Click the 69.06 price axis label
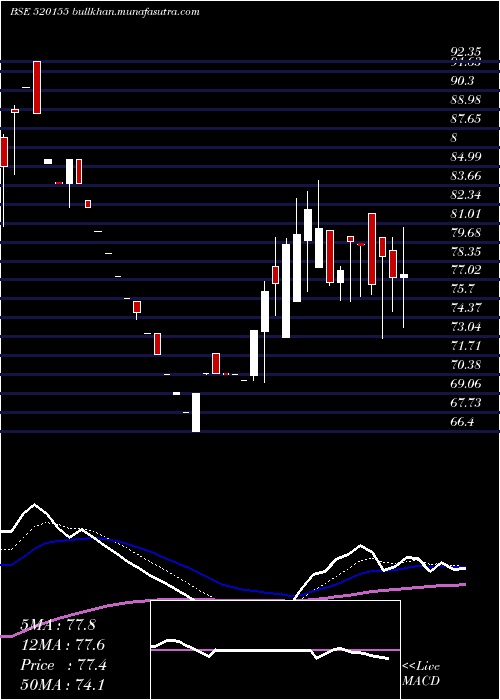Screen dimensions: 500x700 (x=466, y=383)
